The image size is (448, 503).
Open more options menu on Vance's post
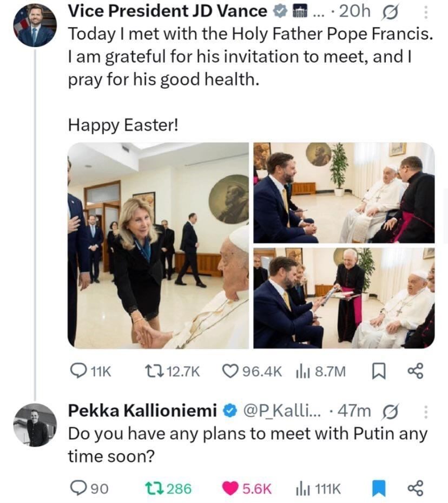tap(425, 11)
